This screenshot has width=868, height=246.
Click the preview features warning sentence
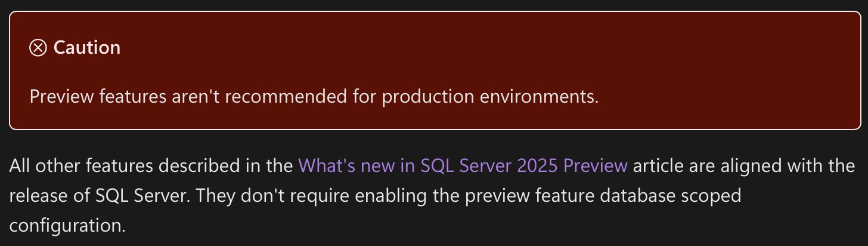tap(314, 96)
